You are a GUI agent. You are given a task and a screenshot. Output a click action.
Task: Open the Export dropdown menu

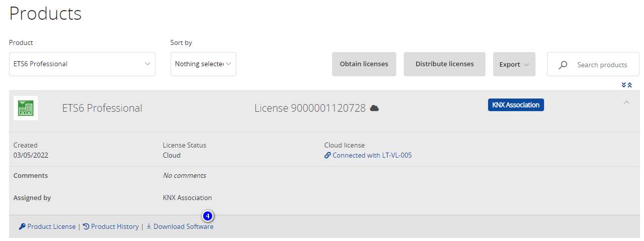pyautogui.click(x=514, y=64)
